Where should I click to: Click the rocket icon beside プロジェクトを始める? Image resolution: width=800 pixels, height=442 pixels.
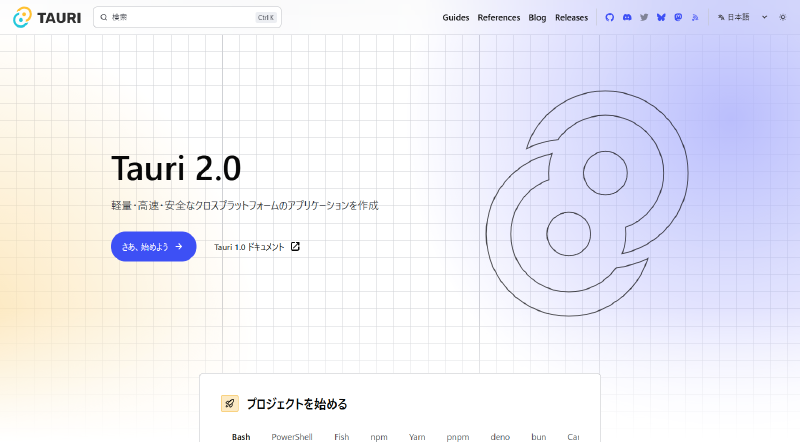(230, 404)
